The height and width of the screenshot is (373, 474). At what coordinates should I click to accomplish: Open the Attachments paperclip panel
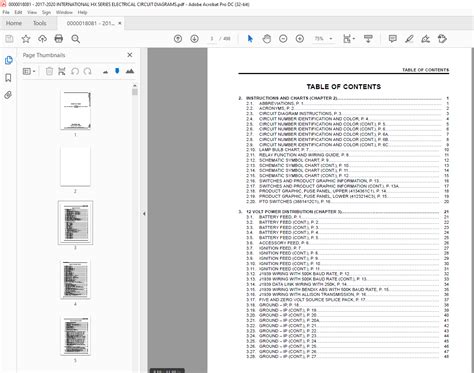coord(8,95)
